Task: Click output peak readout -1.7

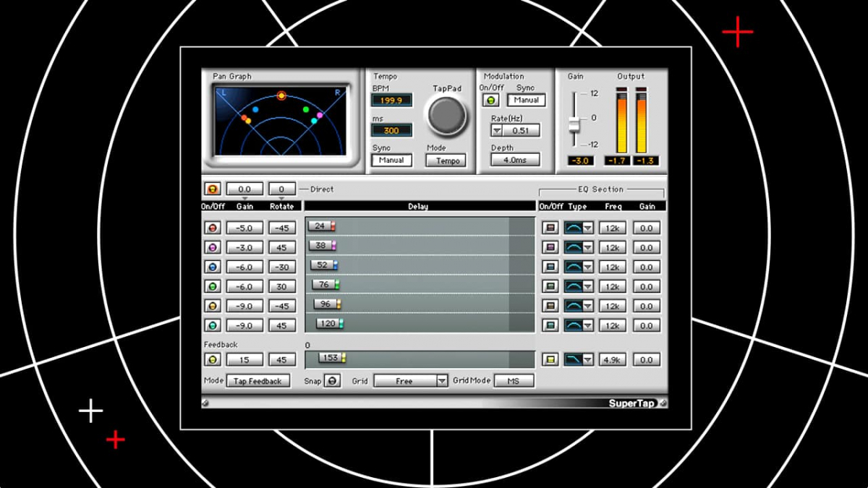Action: (x=617, y=160)
